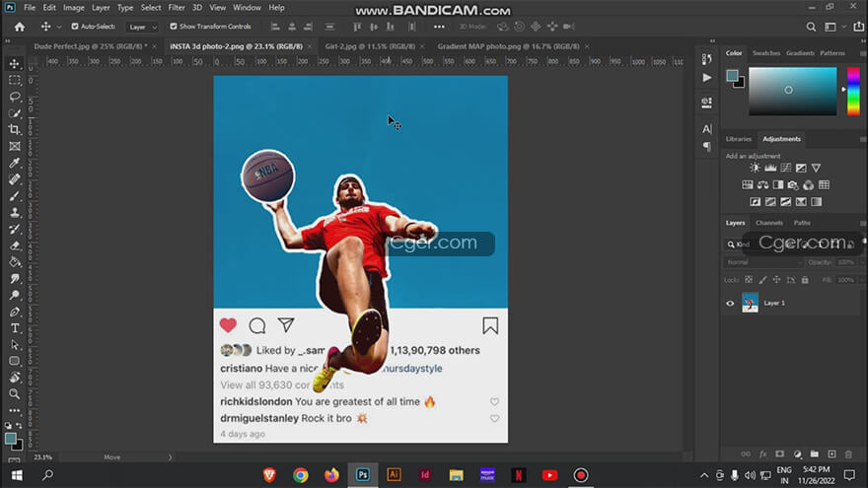The width and height of the screenshot is (868, 488).
Task: Open more options ellipsis in options bar
Action: [x=439, y=27]
